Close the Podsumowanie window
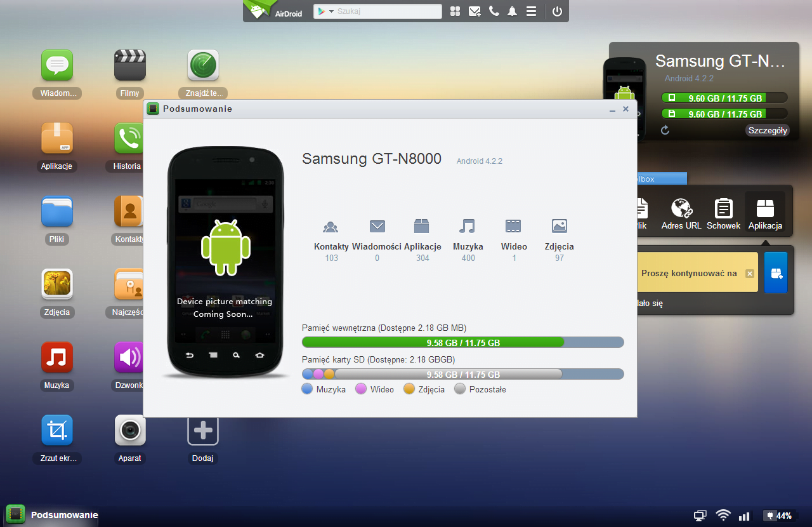This screenshot has height=527, width=812. (625, 109)
